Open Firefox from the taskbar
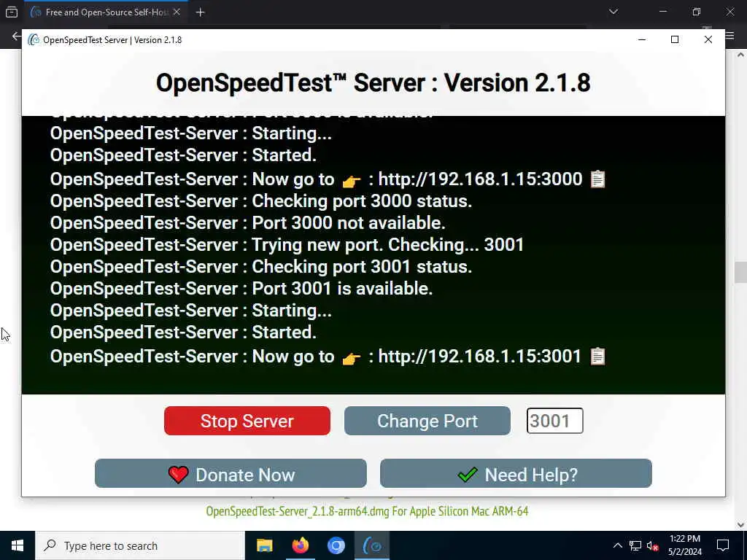Image resolution: width=747 pixels, height=560 pixels. click(300, 545)
